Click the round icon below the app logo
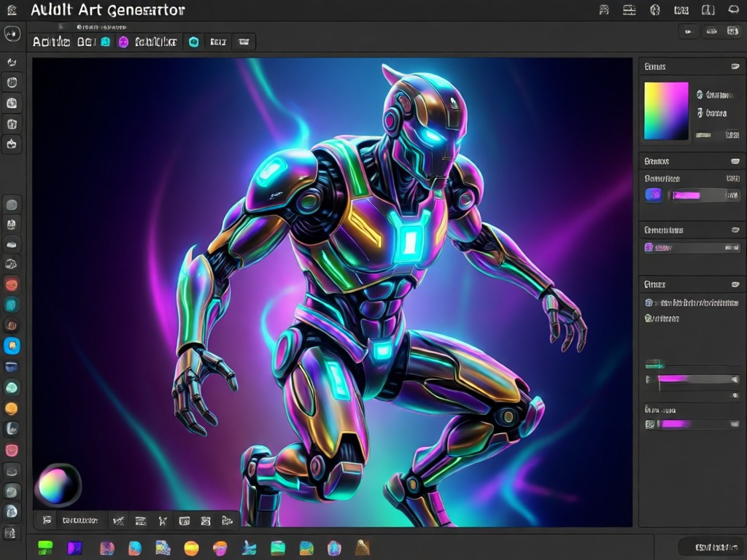Image resolution: width=747 pixels, height=560 pixels. pyautogui.click(x=12, y=34)
